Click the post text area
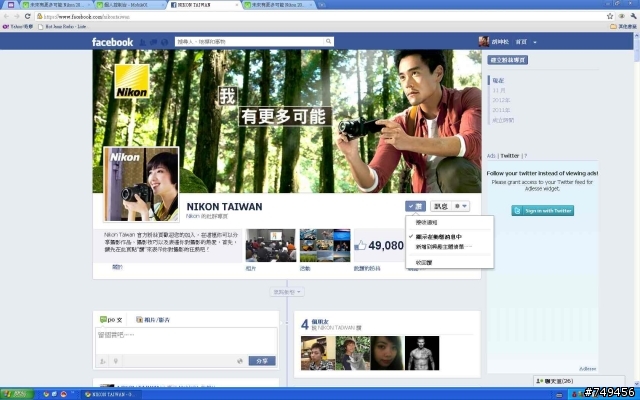 186,341
